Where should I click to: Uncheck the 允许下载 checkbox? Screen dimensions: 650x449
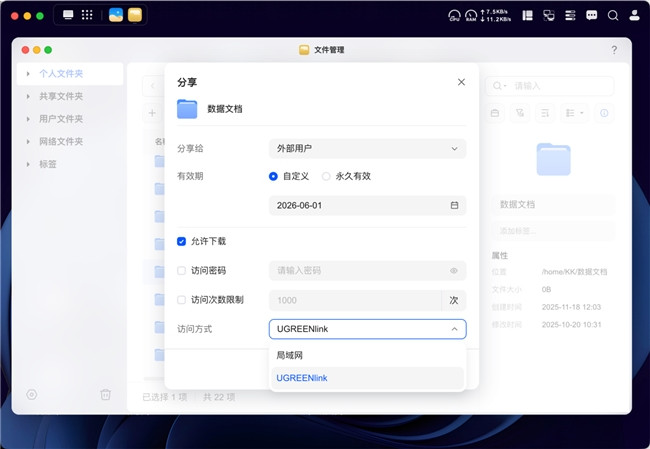pyautogui.click(x=182, y=241)
